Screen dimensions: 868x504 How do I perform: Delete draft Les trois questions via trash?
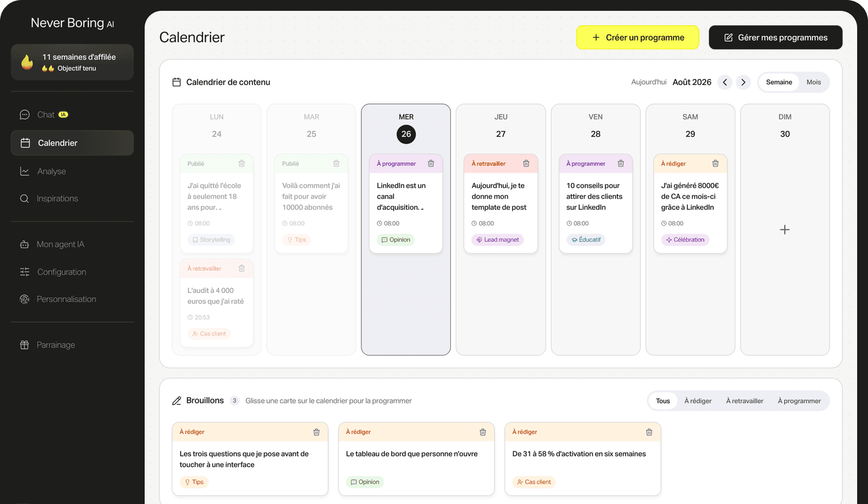click(316, 432)
